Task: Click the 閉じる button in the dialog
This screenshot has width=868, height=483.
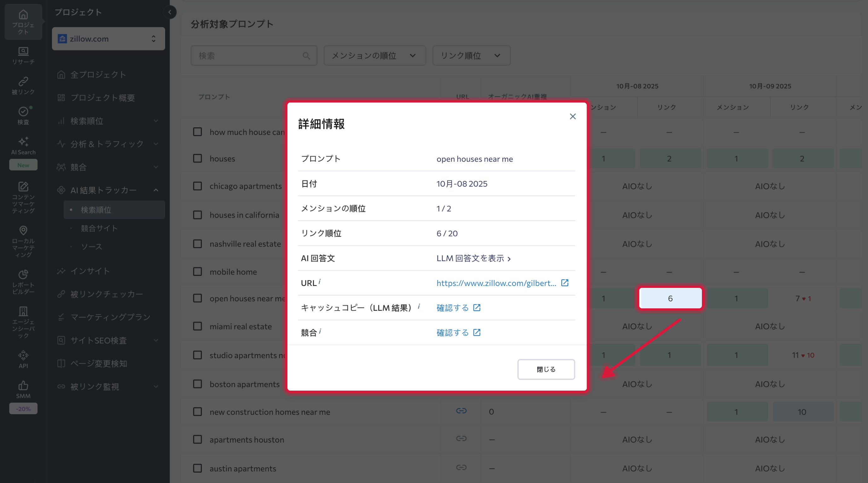Action: point(546,369)
